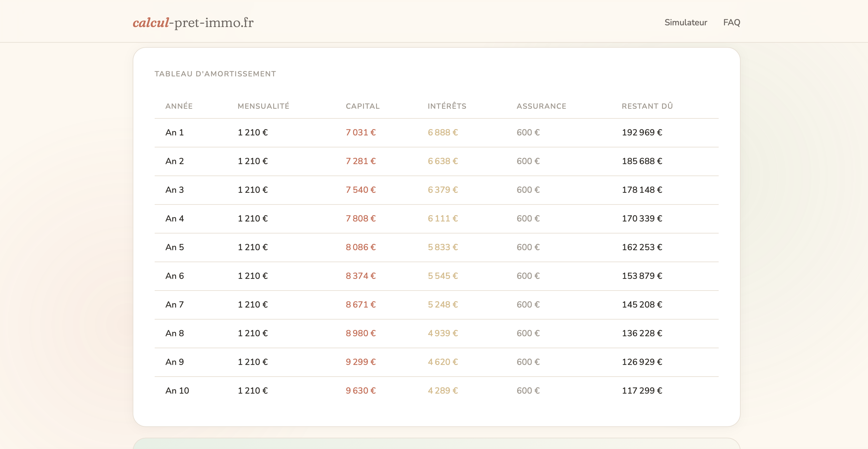868x449 pixels.
Task: Click capital value 7 808 €
Action: (361, 218)
